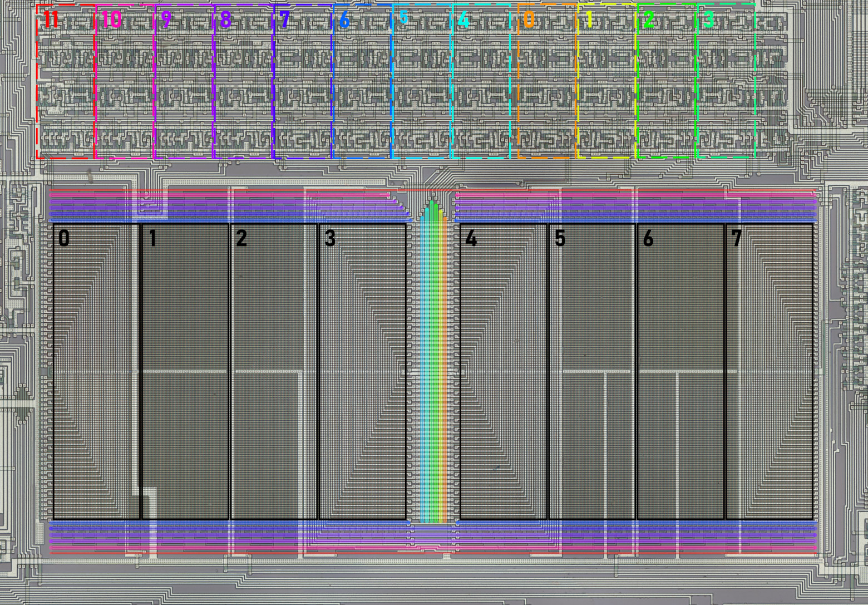Click the orange number 0 label
868x605 pixels.
point(529,20)
